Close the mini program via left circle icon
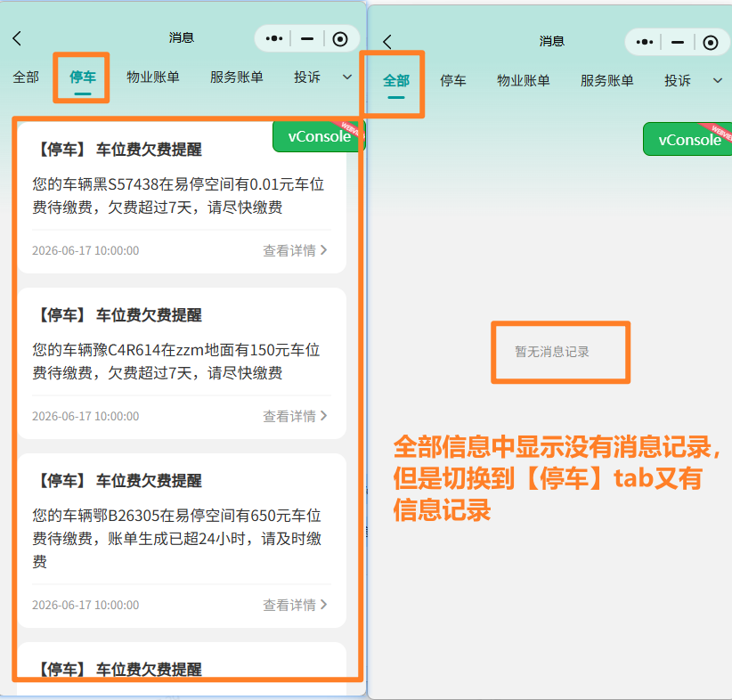Viewport: 732px width, 700px height. click(x=340, y=39)
